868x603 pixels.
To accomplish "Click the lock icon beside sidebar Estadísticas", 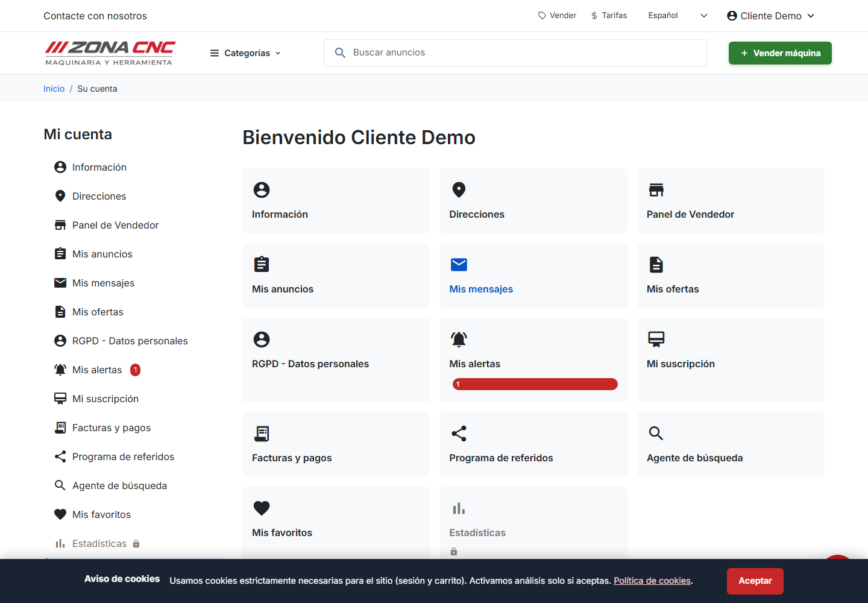I will point(136,543).
